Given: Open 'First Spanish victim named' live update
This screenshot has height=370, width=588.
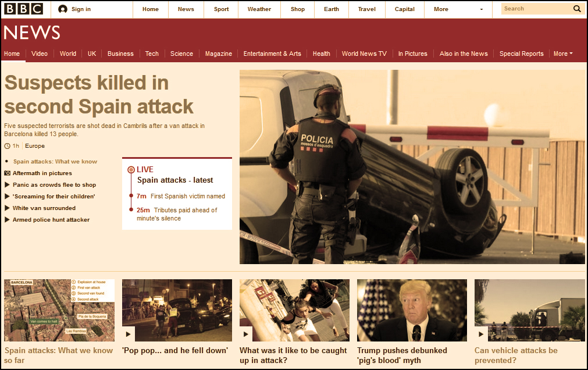Looking at the screenshot, I should pyautogui.click(x=187, y=196).
